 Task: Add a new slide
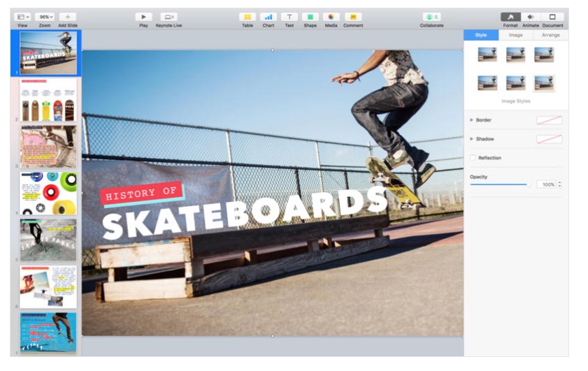point(68,17)
